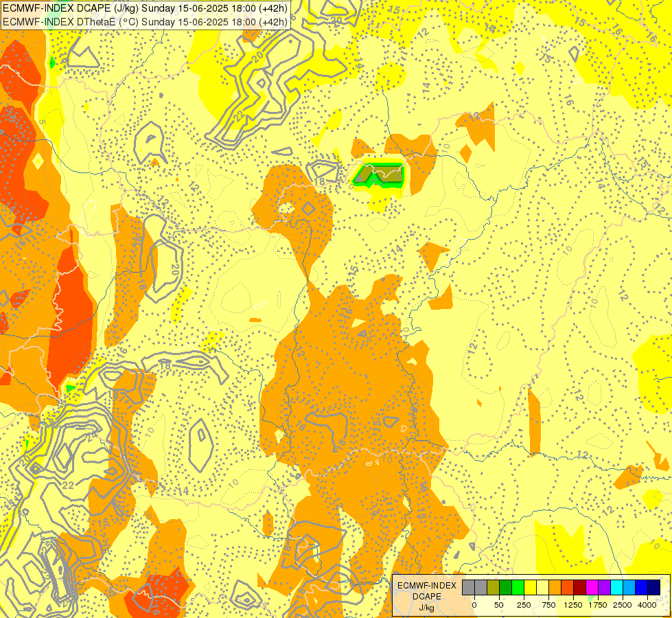Select the legend scale value "250"
The width and height of the screenshot is (672, 618).
coord(524,605)
